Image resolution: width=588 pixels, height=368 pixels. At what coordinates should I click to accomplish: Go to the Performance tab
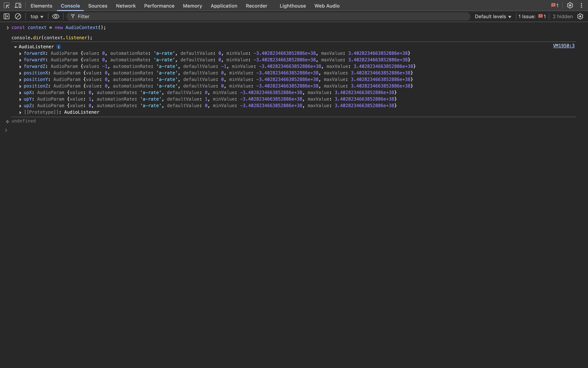[x=159, y=6]
